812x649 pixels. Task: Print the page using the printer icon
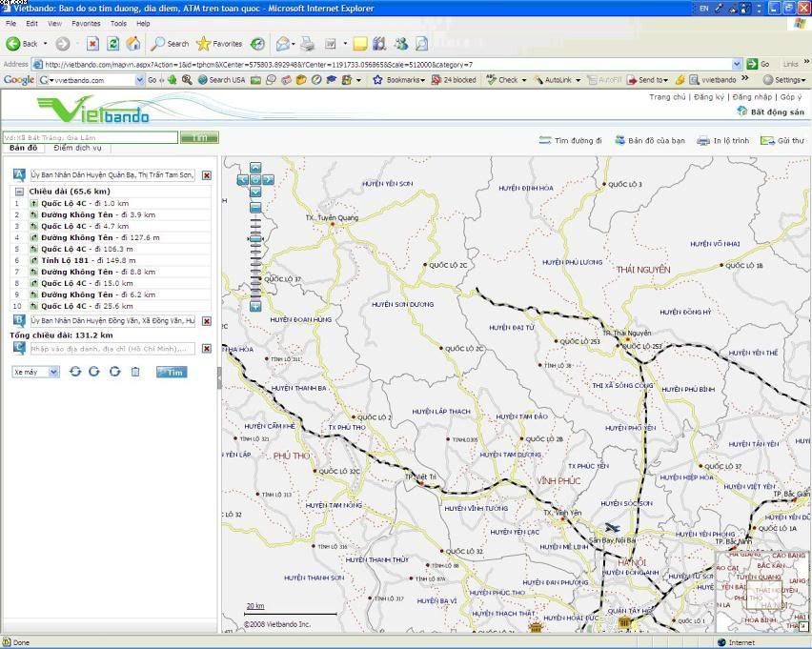pyautogui.click(x=308, y=44)
